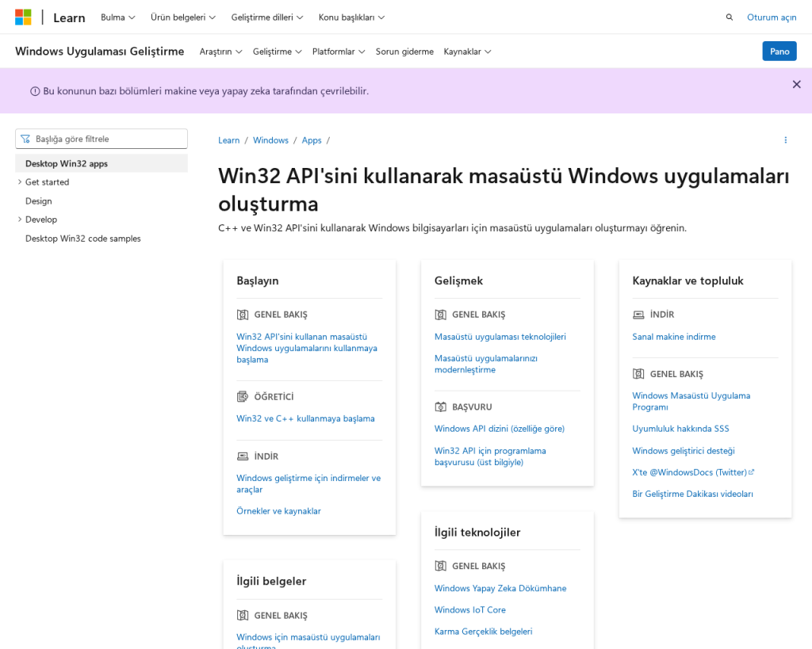812x649 pixels.
Task: Open the Araştırın dropdown
Action: [x=220, y=52]
